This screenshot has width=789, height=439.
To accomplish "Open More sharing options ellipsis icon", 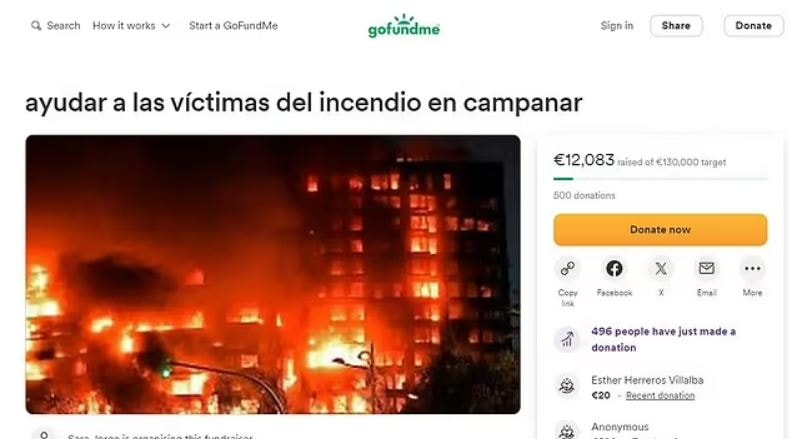I will (752, 268).
